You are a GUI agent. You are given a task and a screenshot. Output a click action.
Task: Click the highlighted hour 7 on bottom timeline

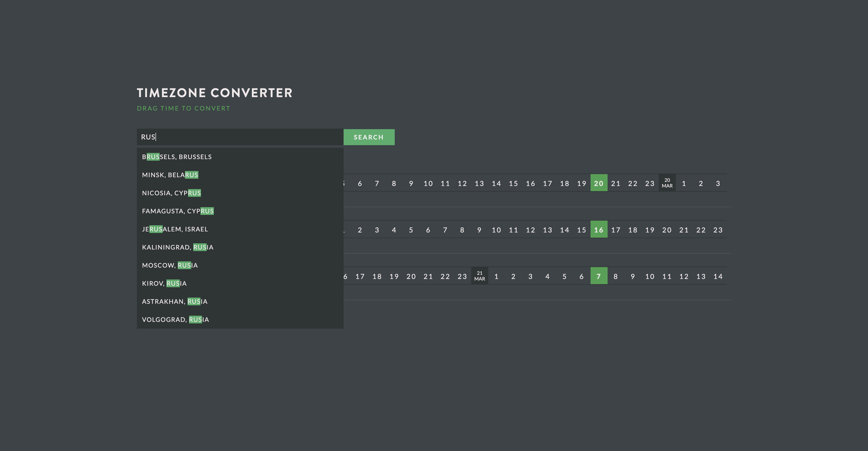click(599, 276)
